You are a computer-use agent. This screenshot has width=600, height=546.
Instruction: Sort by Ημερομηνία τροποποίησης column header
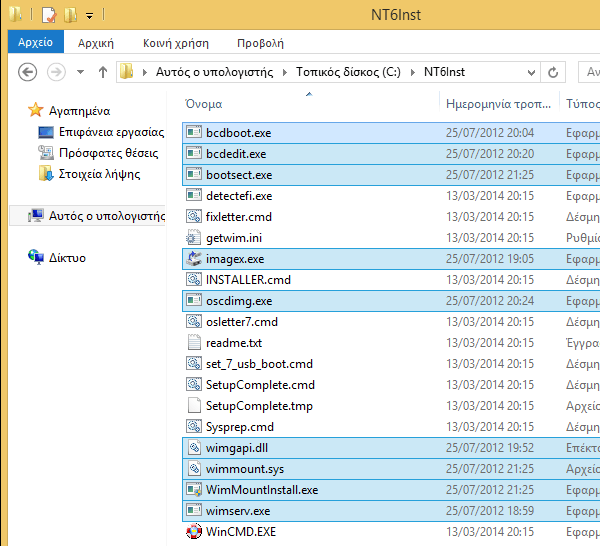[499, 104]
